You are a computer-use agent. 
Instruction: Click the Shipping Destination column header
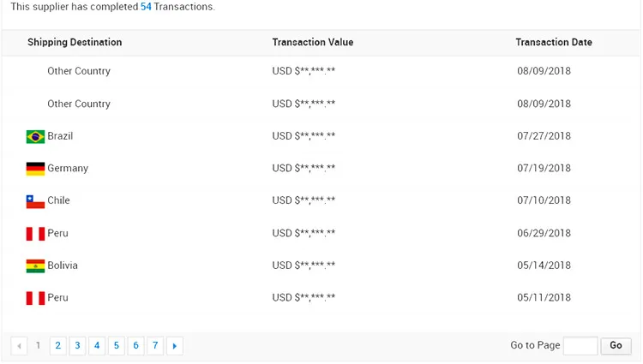[x=75, y=43]
